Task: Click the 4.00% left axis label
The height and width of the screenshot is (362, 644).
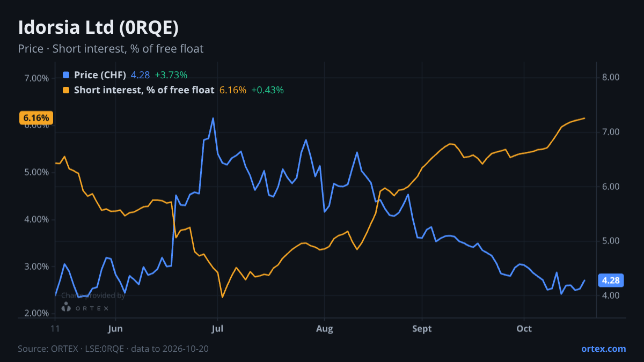Action: click(36, 219)
